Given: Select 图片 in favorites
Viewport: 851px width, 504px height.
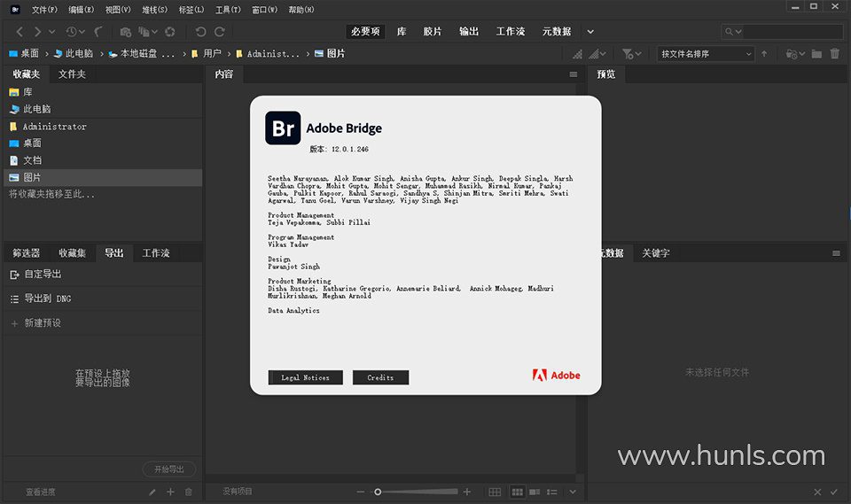Looking at the screenshot, I should (x=103, y=177).
